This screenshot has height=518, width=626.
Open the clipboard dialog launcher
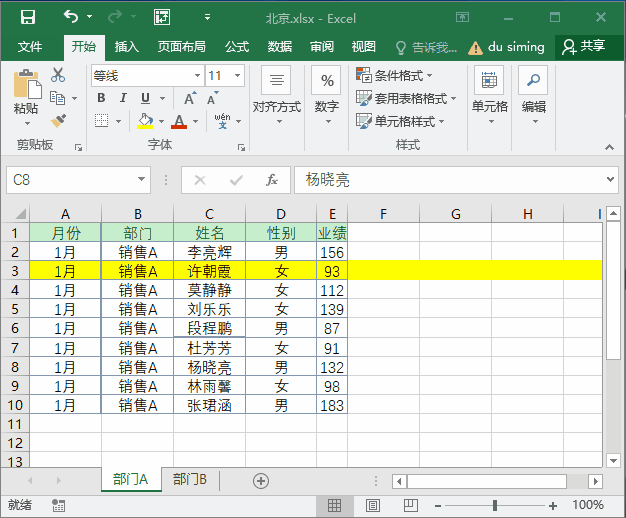[78, 147]
